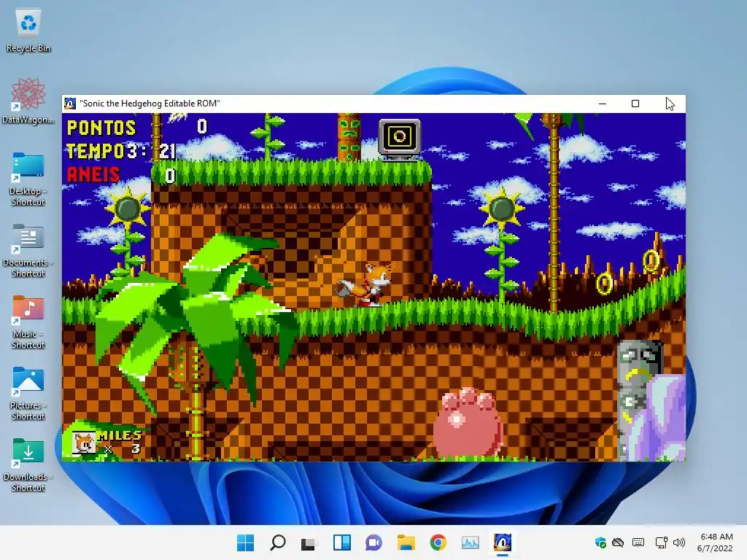Select the Sonic game icon in the taskbar

[x=502, y=542]
